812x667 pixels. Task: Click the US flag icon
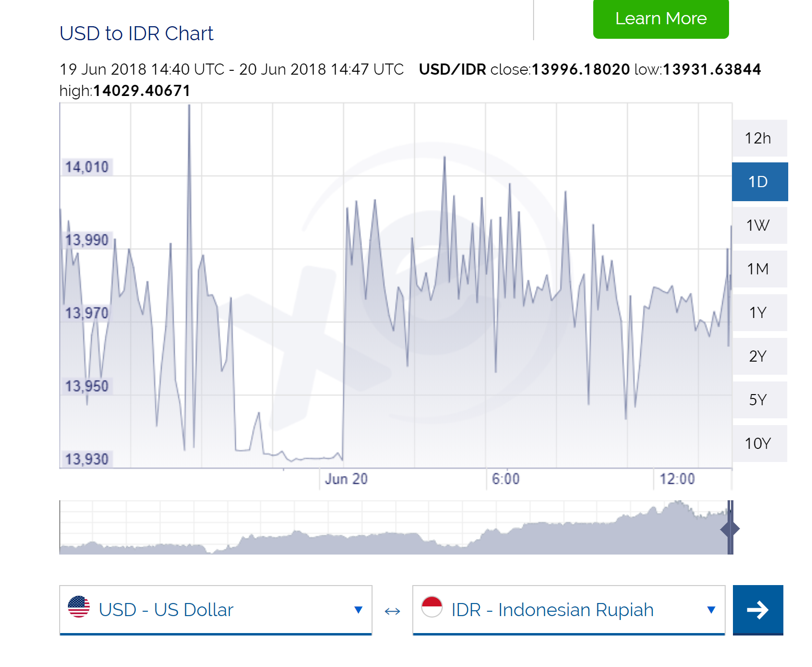pos(79,607)
